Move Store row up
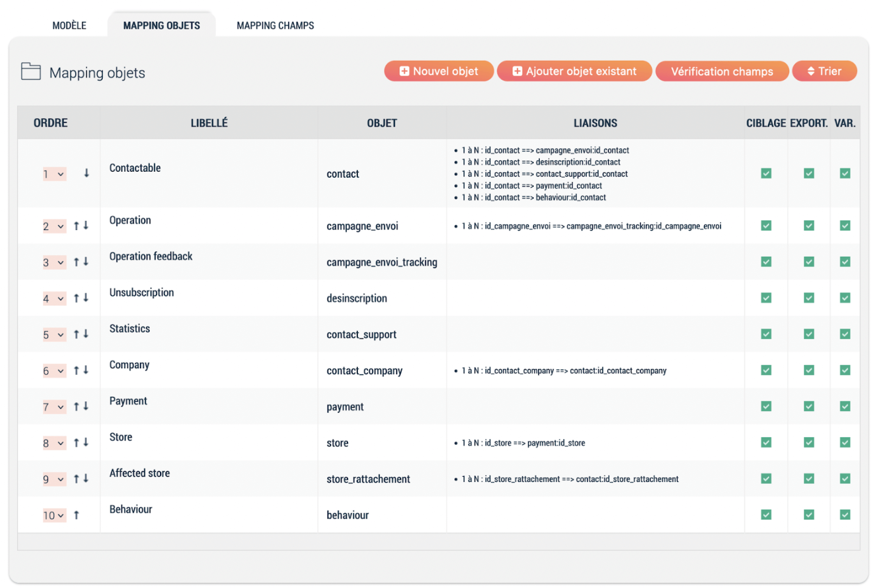 (77, 443)
